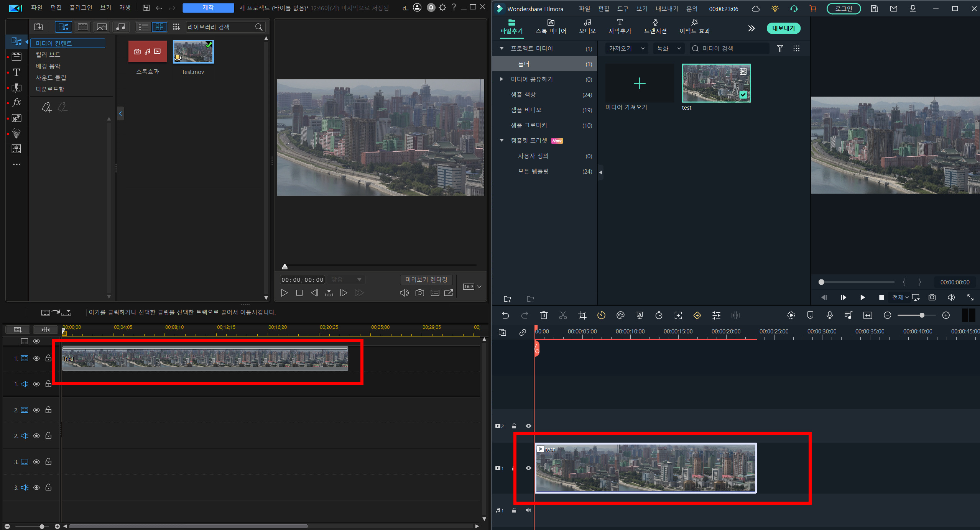
Task: Open the 가져오기 import dropdown
Action: 626,49
